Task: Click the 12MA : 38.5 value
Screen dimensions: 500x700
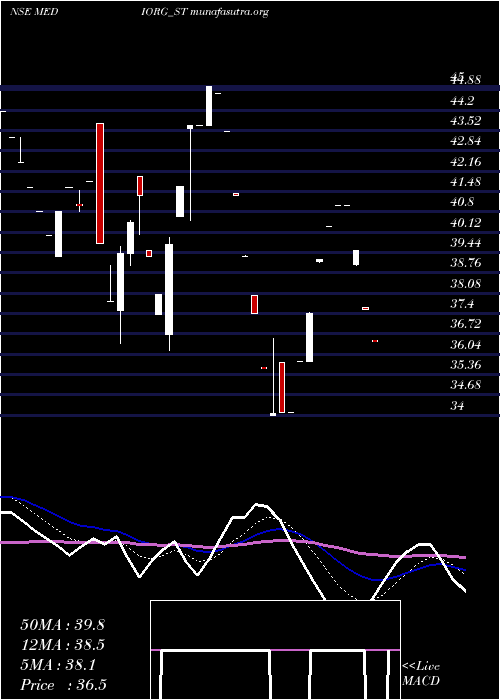Action: [x=62, y=645]
